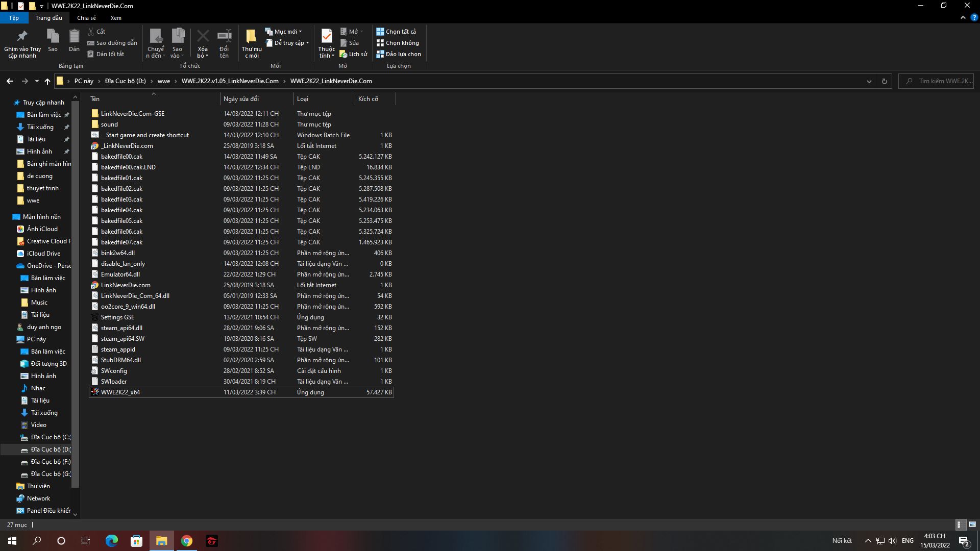Viewport: 980px width, 551px height.
Task: Open the Chia sẻ ribbon tab
Action: tap(86, 18)
